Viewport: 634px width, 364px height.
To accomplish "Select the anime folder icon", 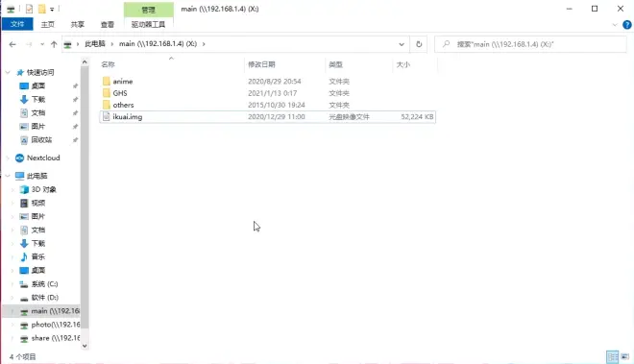I will tap(107, 82).
